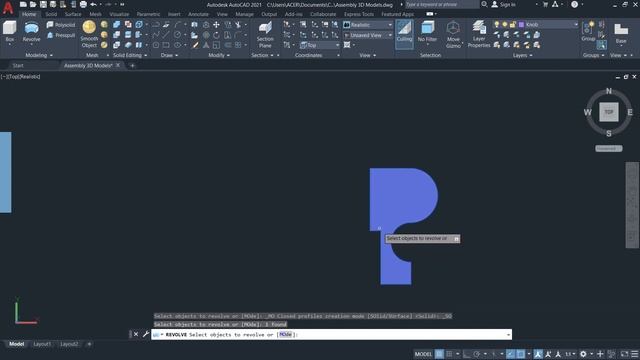The image size is (640, 360).
Task: Switch to the Visualize ribbon tab
Action: click(119, 14)
